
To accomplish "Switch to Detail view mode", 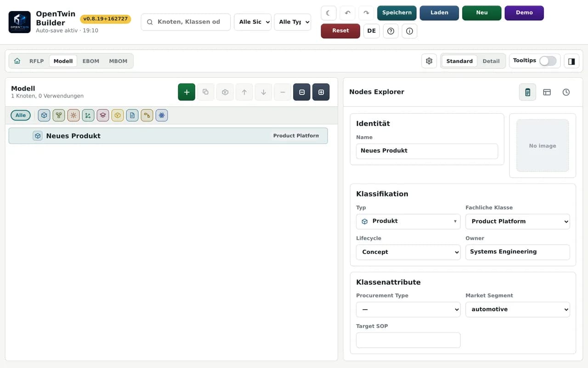I will [491, 61].
